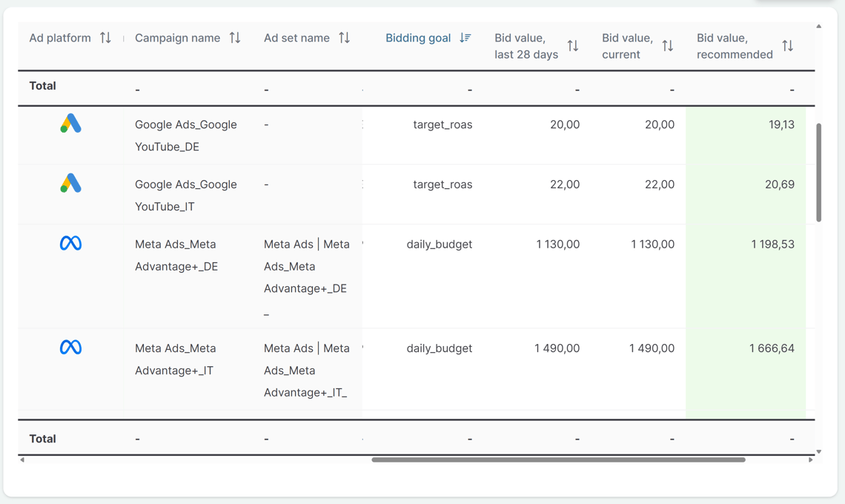Screen dimensions: 845x504
Task: Open the Google Ads_Google YouTube_DE campaign name
Action: pos(185,136)
